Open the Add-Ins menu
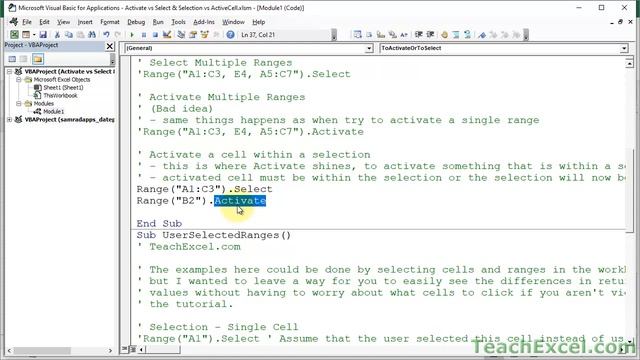 pyautogui.click(x=204, y=22)
